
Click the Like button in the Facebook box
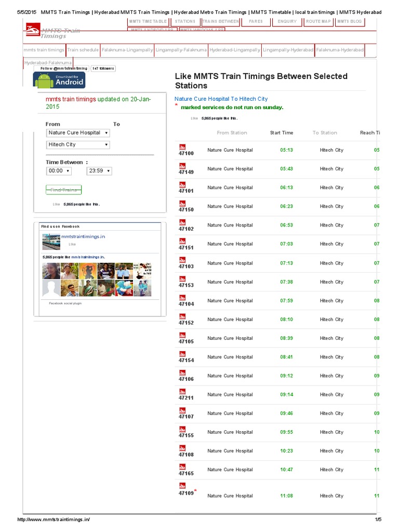pyautogui.click(x=72, y=244)
